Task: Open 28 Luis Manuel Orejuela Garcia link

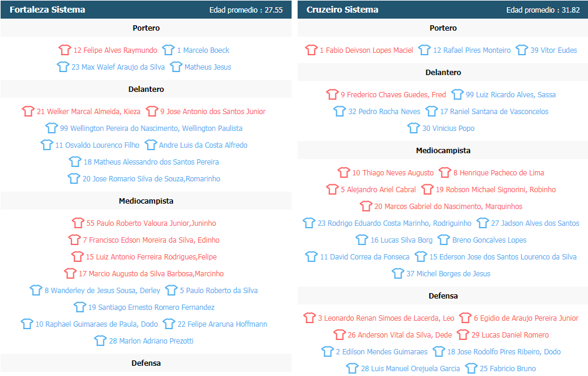Action: [411, 369]
